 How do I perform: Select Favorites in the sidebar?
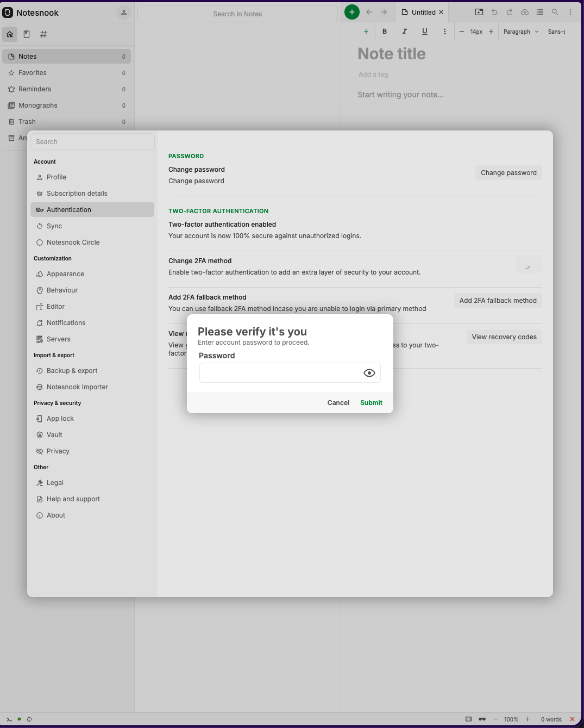coord(66,73)
